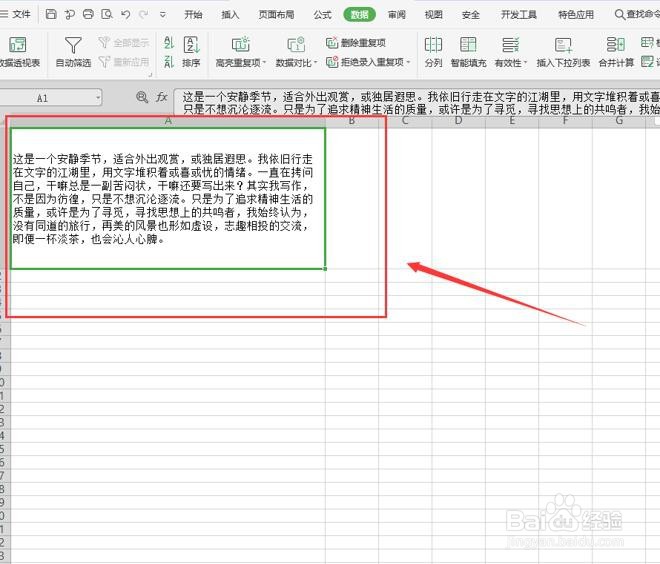Click the 重新应用 button
The width and height of the screenshot is (660, 564).
click(124, 62)
